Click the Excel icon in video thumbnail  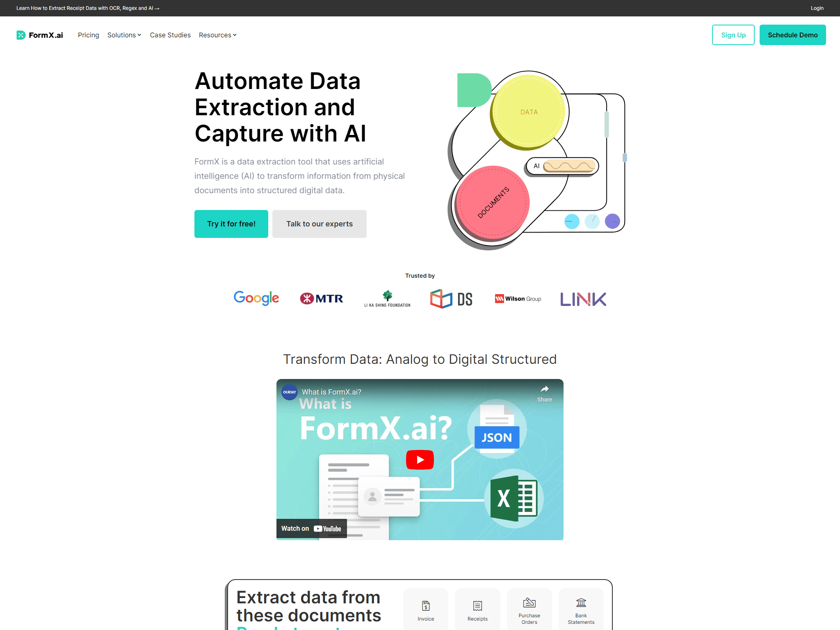click(514, 499)
